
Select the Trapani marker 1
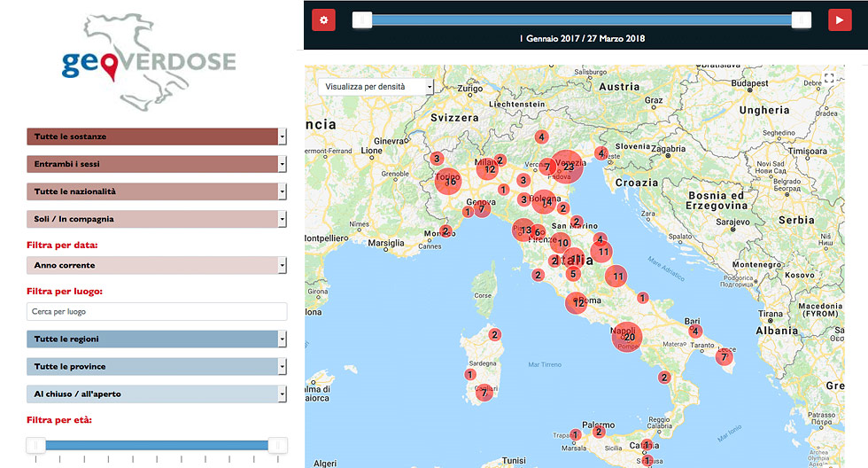(x=575, y=435)
